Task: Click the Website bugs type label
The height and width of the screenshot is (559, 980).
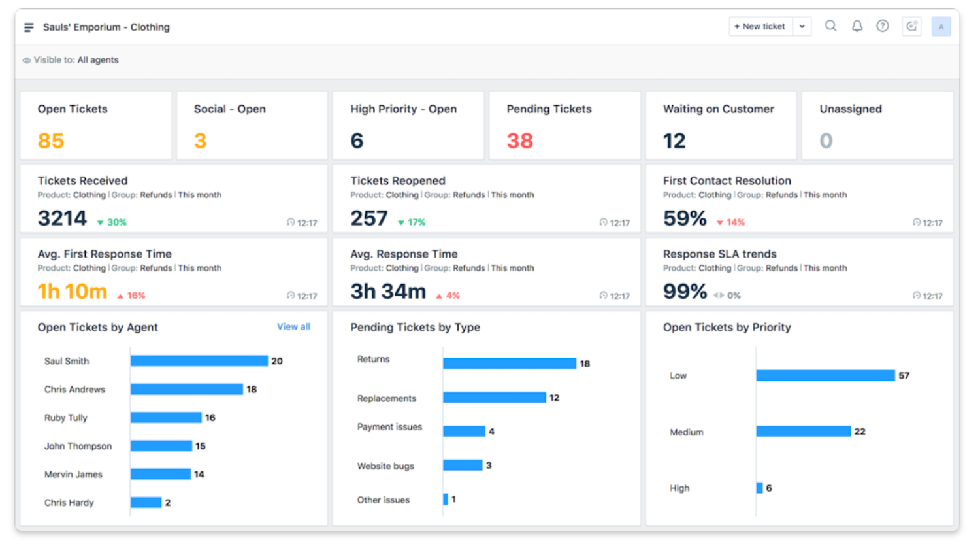Action: (385, 466)
